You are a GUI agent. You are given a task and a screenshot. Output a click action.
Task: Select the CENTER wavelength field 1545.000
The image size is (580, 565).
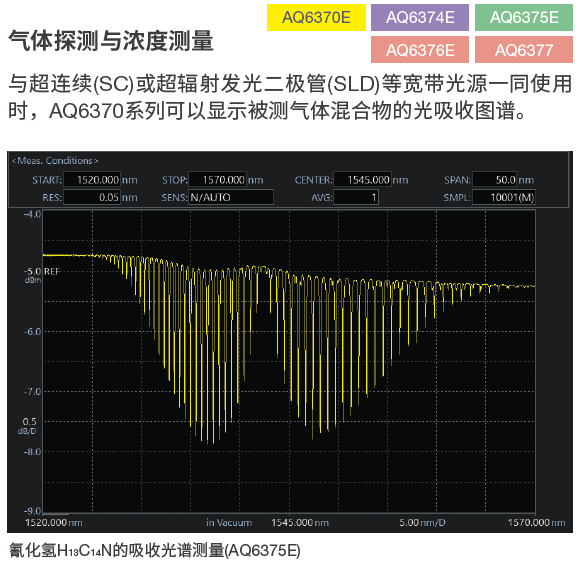click(x=362, y=180)
